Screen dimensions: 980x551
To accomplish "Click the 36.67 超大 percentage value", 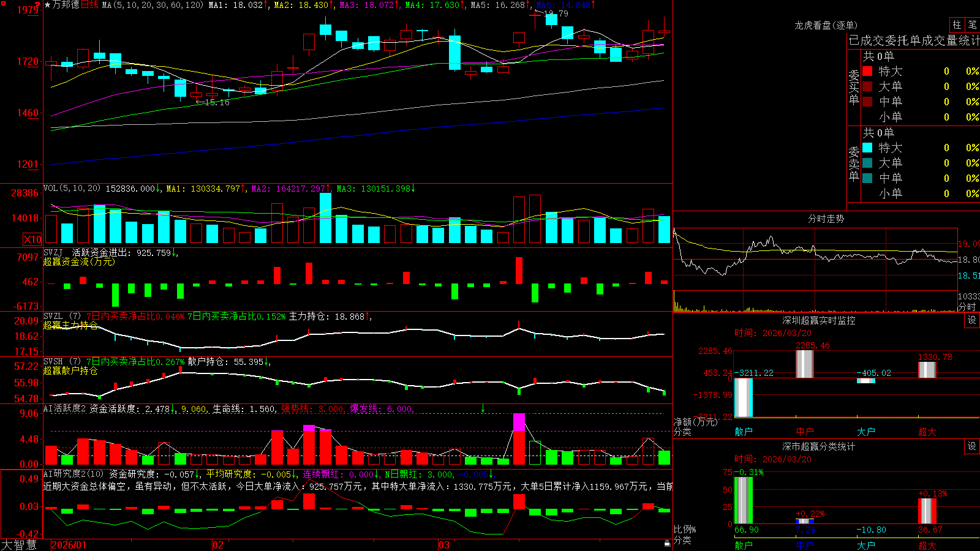I will [x=930, y=530].
